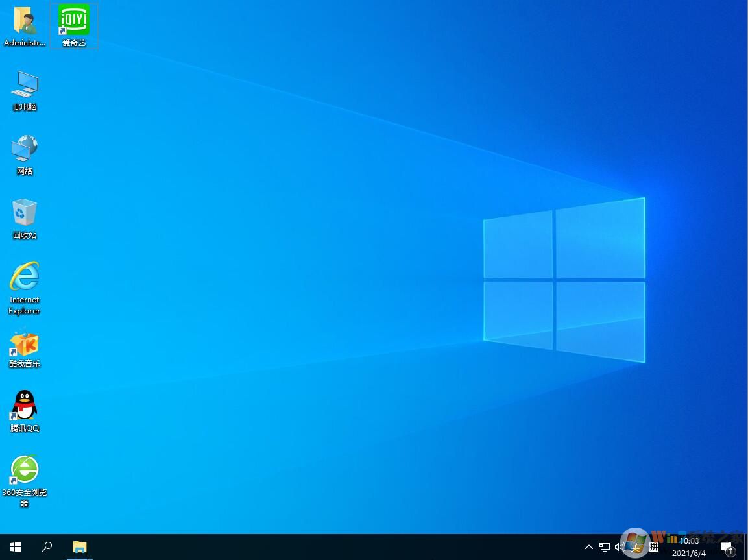Open the Start menu
This screenshot has height=560, width=748.
point(15,547)
